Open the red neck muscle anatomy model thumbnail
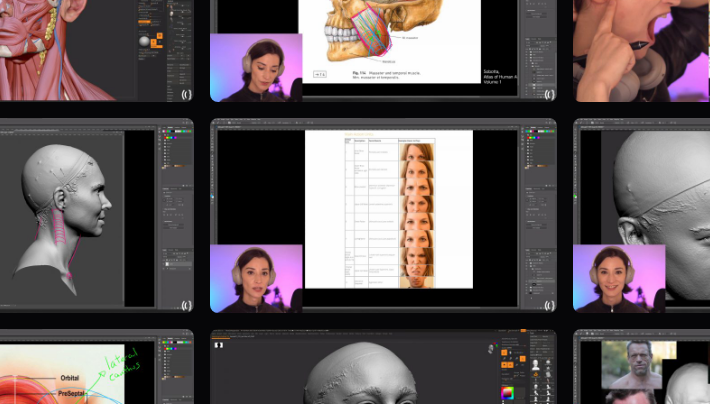Screen dimensions: 710x404 click(97, 50)
